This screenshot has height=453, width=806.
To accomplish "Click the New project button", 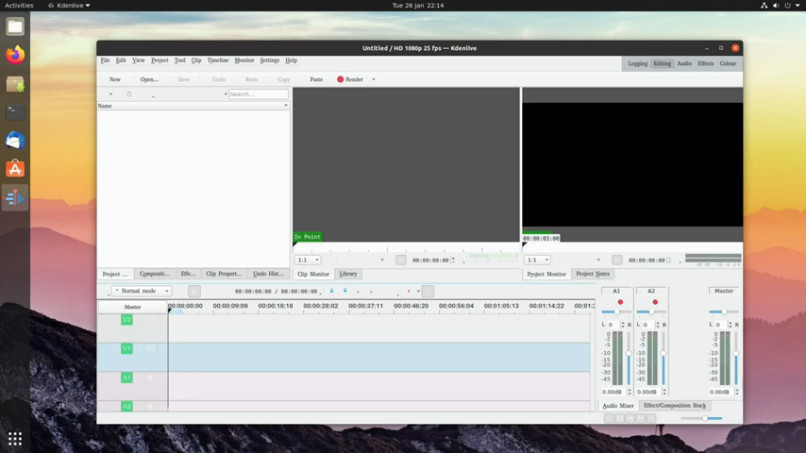I will [115, 80].
